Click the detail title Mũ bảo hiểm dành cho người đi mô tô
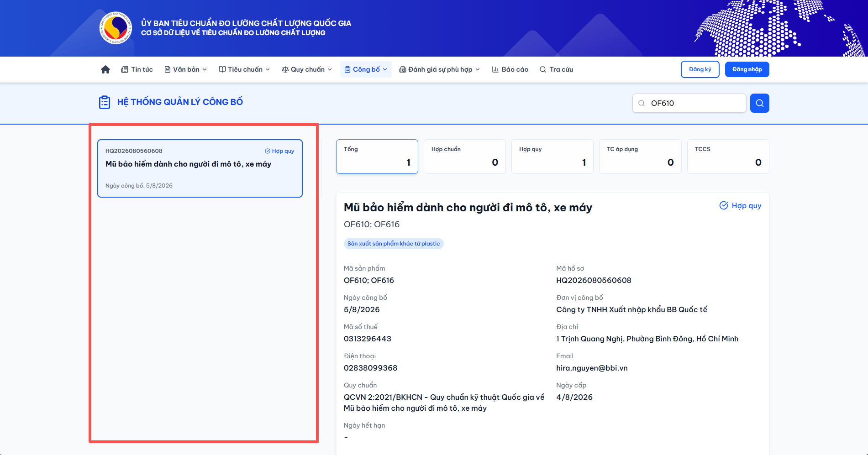 (x=468, y=208)
